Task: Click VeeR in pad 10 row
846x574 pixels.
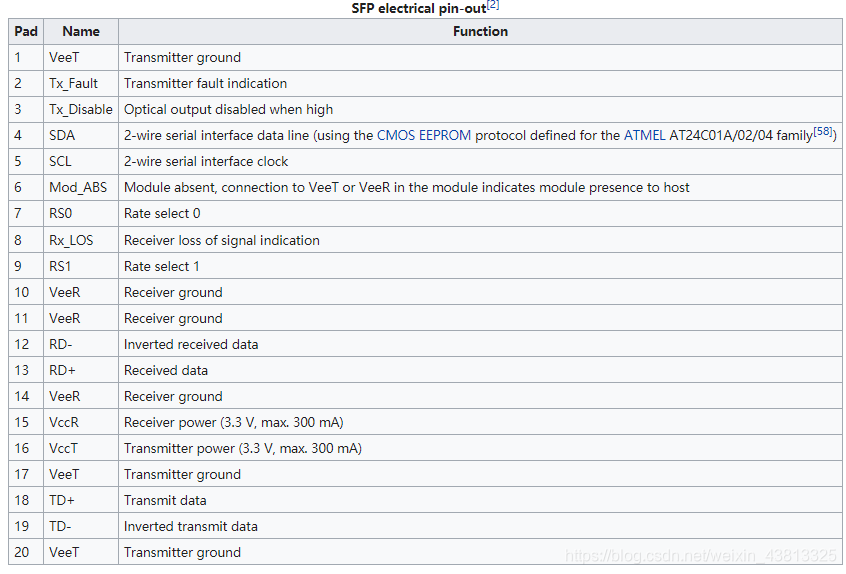Action: click(64, 292)
